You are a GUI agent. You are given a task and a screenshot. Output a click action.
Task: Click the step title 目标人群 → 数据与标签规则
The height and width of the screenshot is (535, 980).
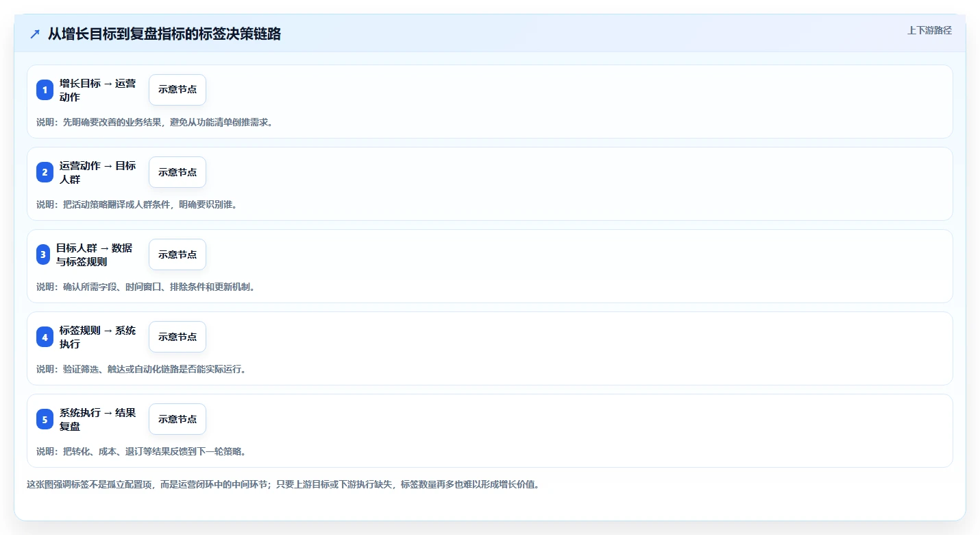click(x=95, y=254)
